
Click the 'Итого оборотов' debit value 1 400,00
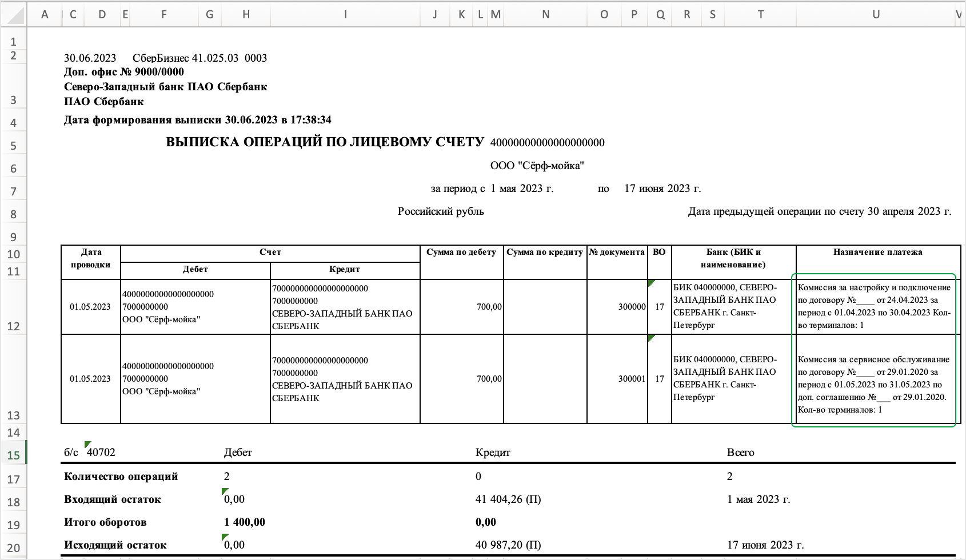coord(245,522)
